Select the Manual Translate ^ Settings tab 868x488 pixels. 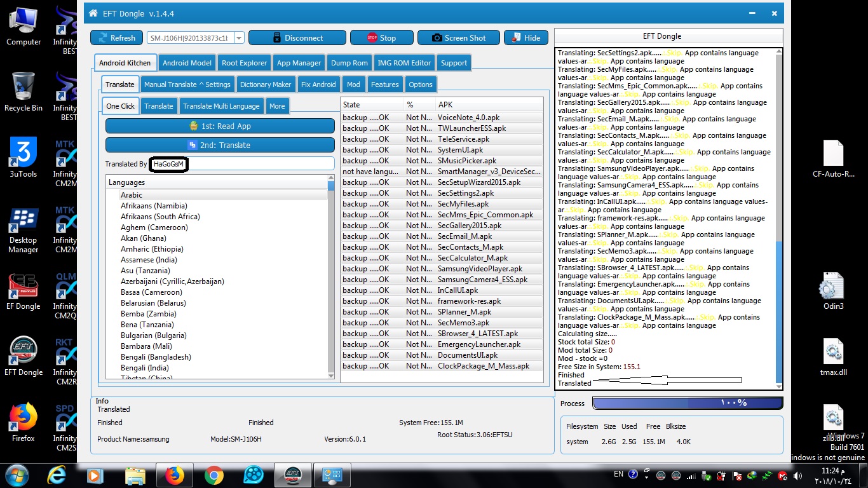pos(187,85)
